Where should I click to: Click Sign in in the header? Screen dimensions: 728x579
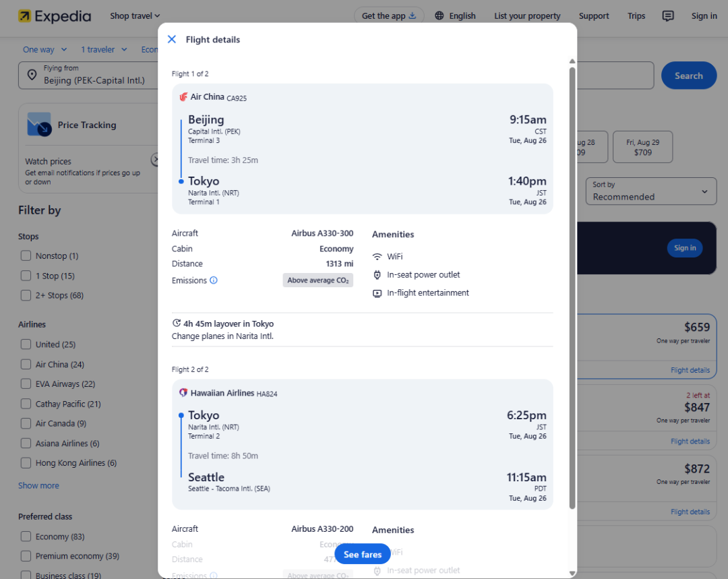pyautogui.click(x=704, y=16)
